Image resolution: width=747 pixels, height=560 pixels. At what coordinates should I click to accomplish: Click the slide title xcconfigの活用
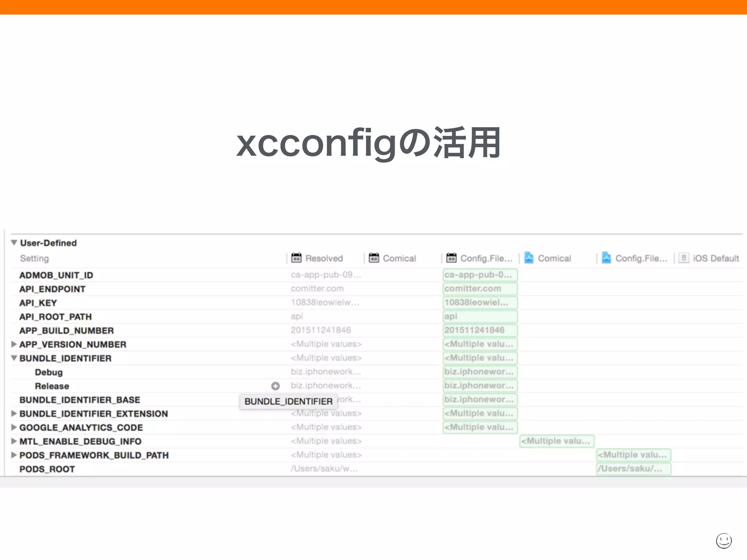[x=369, y=143]
